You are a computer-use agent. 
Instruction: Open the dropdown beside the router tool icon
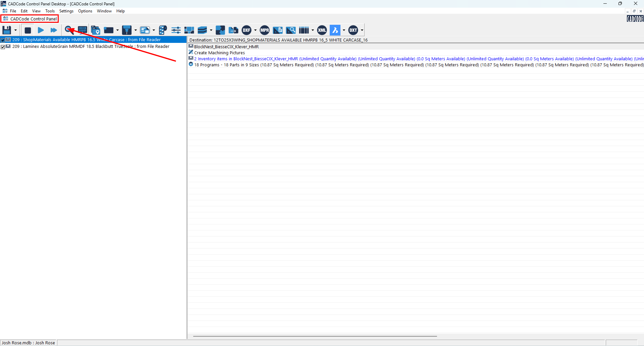click(136, 30)
